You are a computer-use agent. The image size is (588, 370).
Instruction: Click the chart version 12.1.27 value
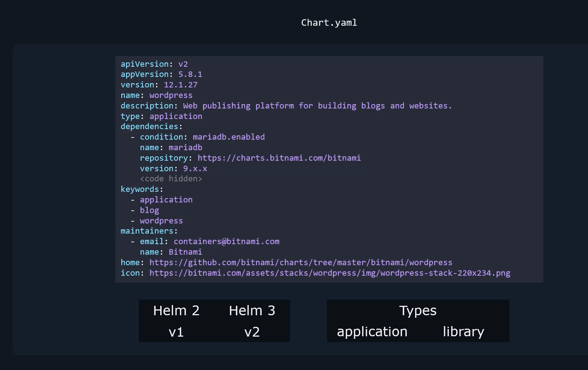(181, 85)
